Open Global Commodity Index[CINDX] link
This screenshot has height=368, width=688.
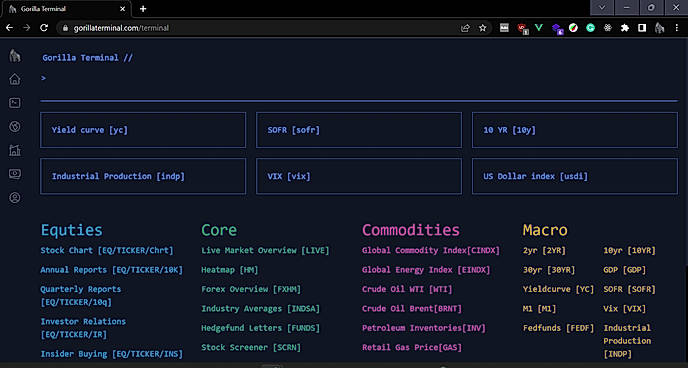tap(431, 250)
